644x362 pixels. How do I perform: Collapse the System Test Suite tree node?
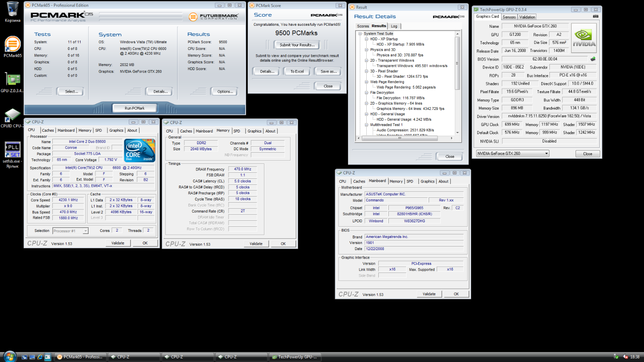click(x=360, y=34)
